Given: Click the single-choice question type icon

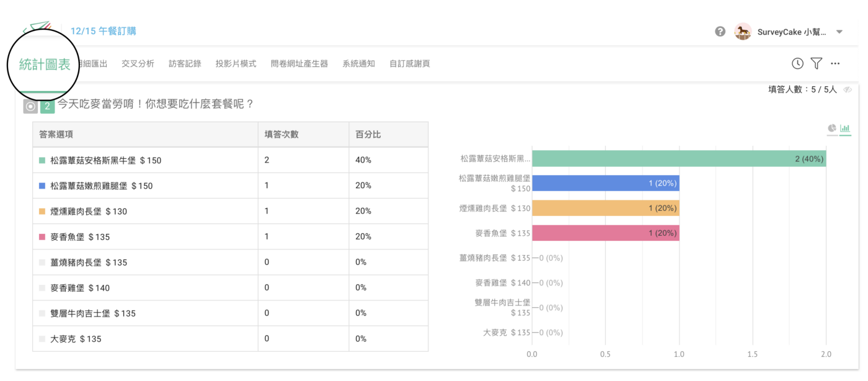Looking at the screenshot, I should [x=30, y=106].
